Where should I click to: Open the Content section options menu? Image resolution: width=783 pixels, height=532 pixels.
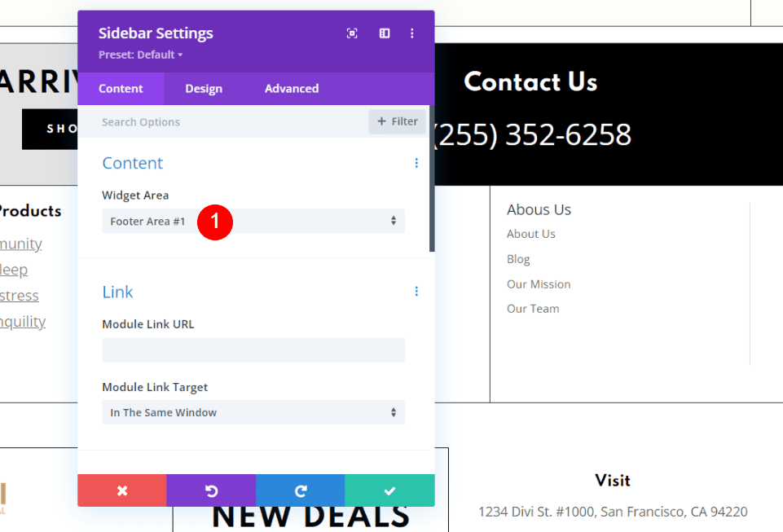click(x=416, y=163)
